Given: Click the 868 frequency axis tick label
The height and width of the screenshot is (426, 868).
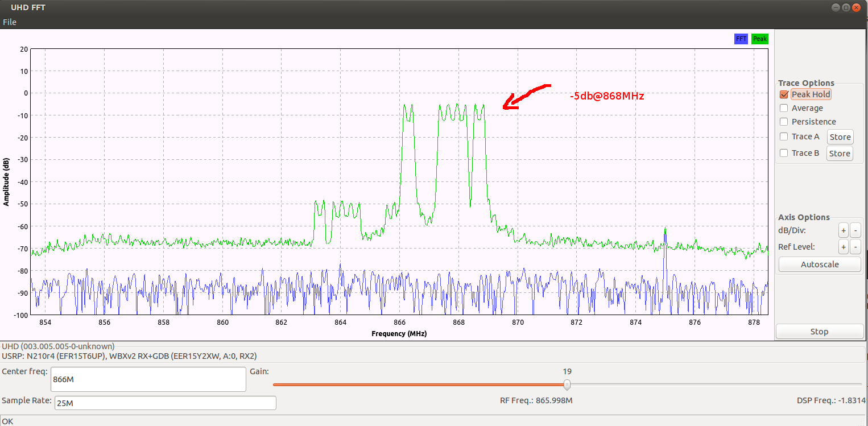Looking at the screenshot, I should click(458, 323).
